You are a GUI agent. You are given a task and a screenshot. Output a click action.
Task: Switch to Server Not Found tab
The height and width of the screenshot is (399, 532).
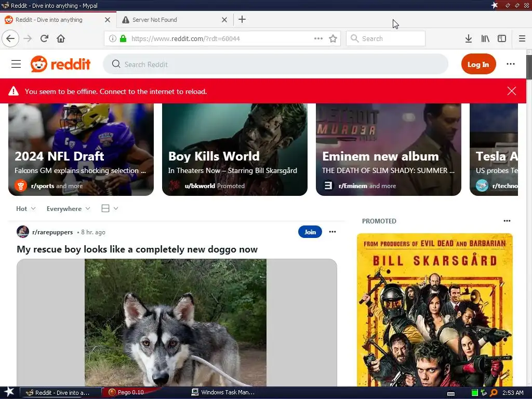click(175, 20)
